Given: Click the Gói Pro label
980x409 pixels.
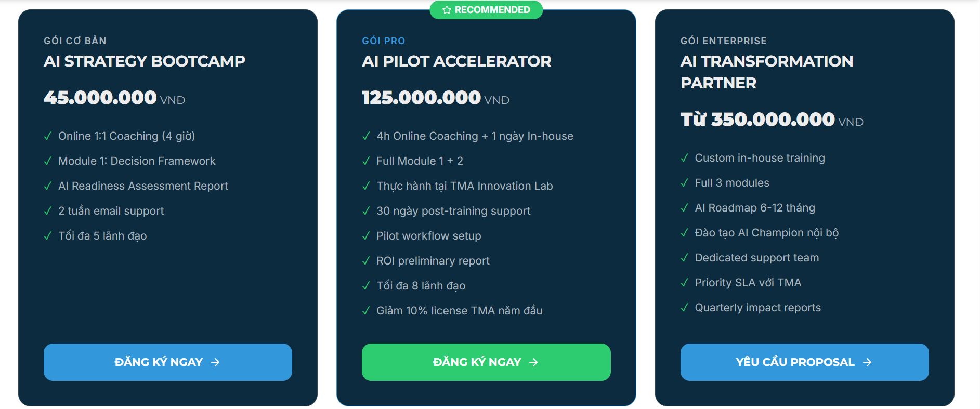Looking at the screenshot, I should [x=383, y=41].
